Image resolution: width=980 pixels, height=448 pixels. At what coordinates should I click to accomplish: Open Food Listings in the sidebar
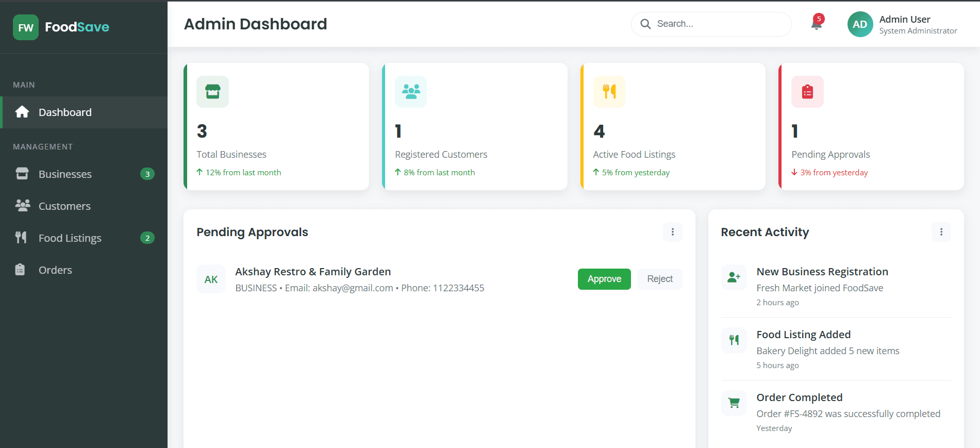click(84, 238)
